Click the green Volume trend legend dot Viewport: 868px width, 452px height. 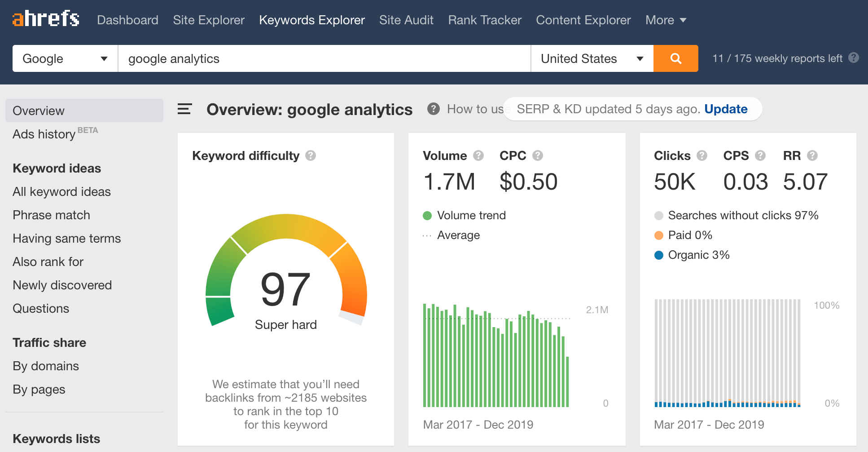427,216
